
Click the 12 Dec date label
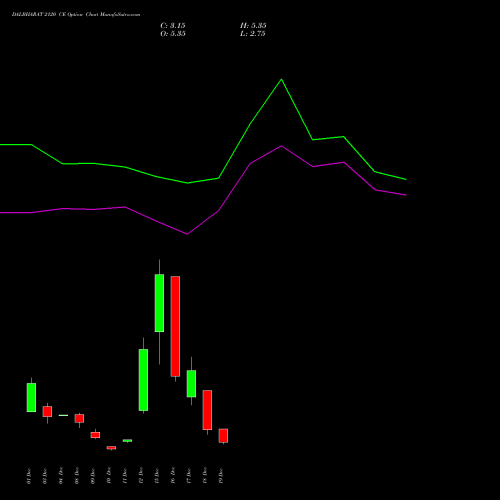tap(141, 476)
